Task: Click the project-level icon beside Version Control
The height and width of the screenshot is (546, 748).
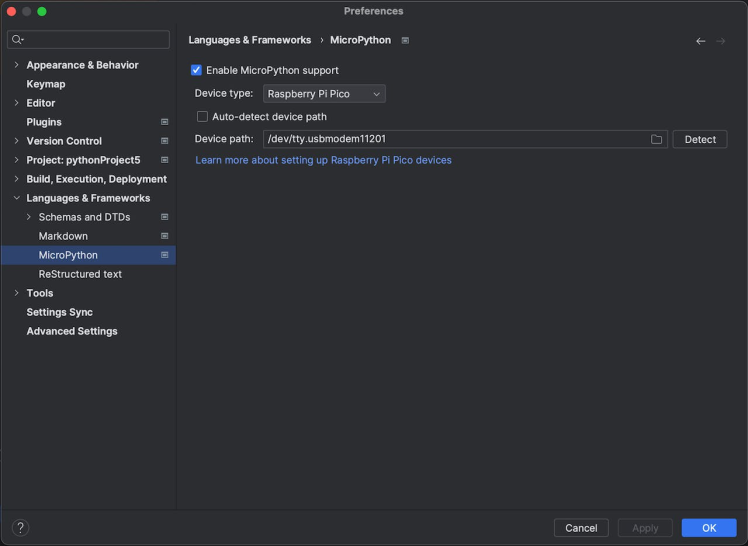Action: (x=164, y=141)
